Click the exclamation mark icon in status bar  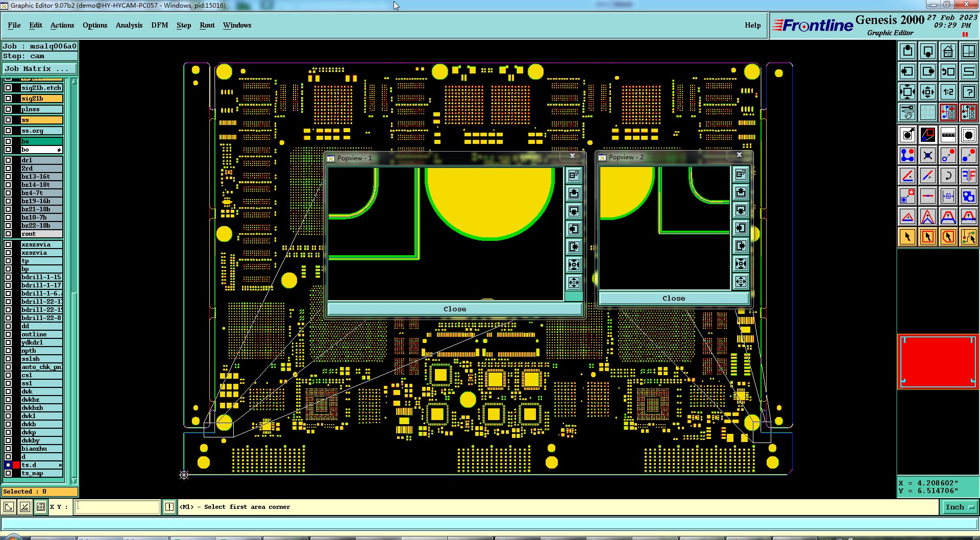click(x=169, y=507)
